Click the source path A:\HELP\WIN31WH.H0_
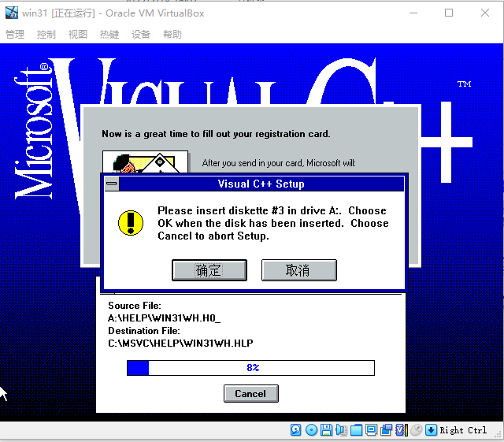Image resolution: width=504 pixels, height=442 pixels. point(164,318)
